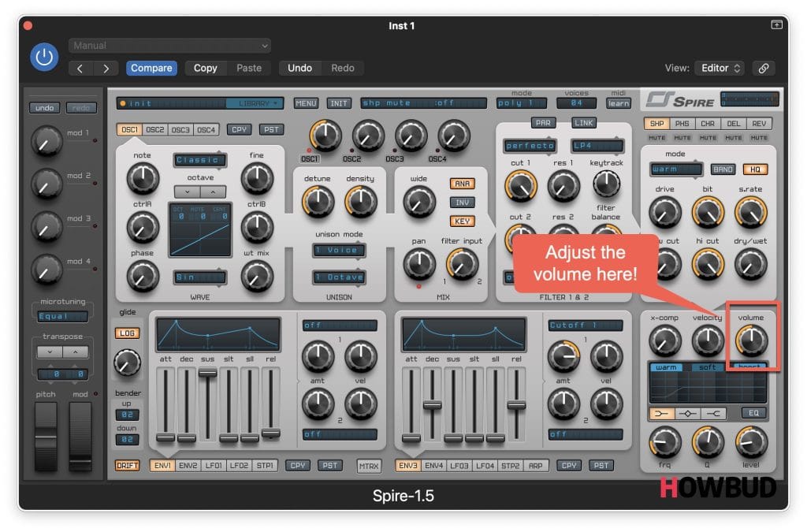Toggle the ANA button in the mix section
This screenshot has width=807, height=532.
(x=461, y=184)
